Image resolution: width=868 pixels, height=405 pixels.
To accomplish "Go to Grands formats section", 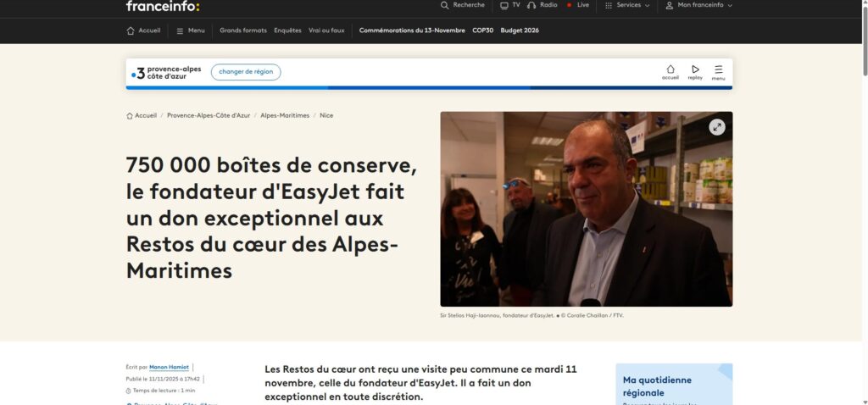I will (243, 31).
